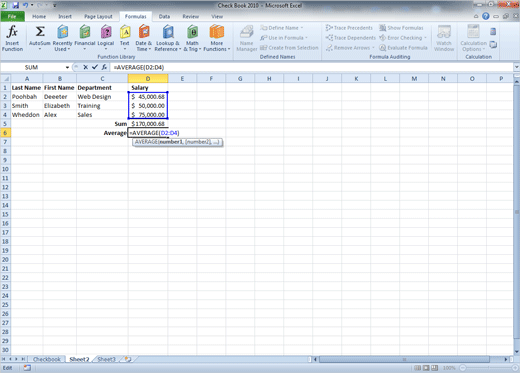Open Customize Quick Access Toolbar dropdown

[x=54, y=6]
